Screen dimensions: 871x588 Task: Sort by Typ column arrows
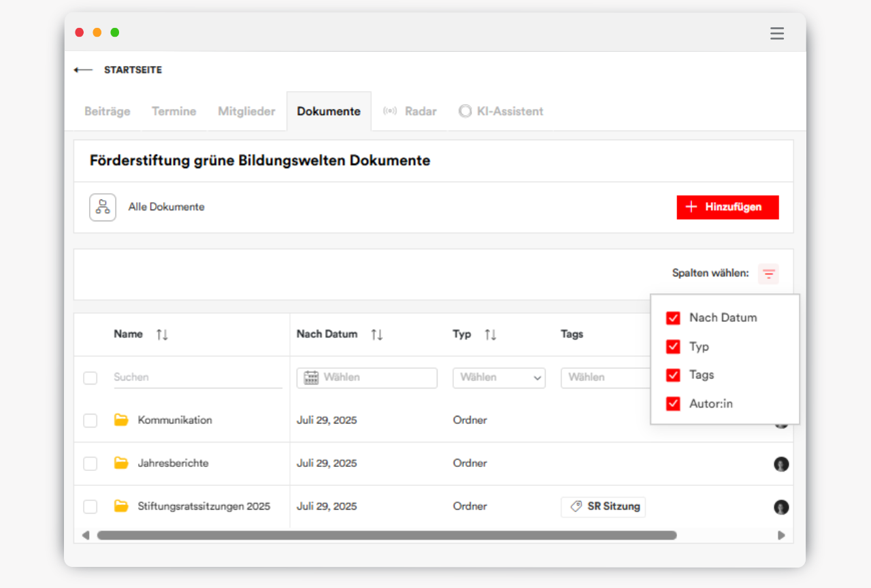click(490, 334)
